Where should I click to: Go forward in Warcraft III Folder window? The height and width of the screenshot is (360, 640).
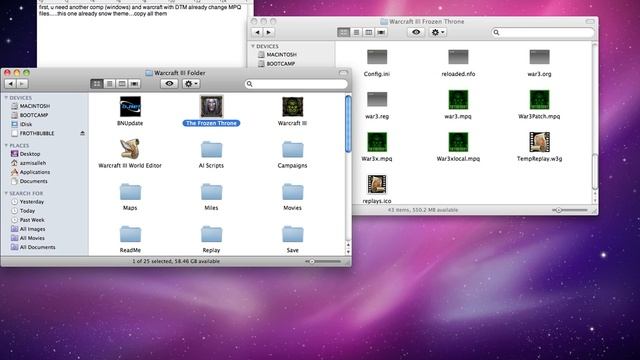pyautogui.click(x=22, y=84)
